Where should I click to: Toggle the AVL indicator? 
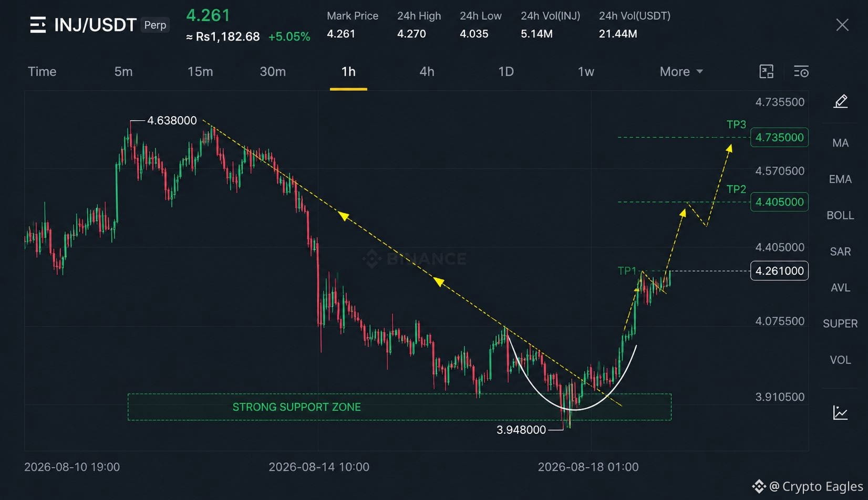tap(840, 288)
